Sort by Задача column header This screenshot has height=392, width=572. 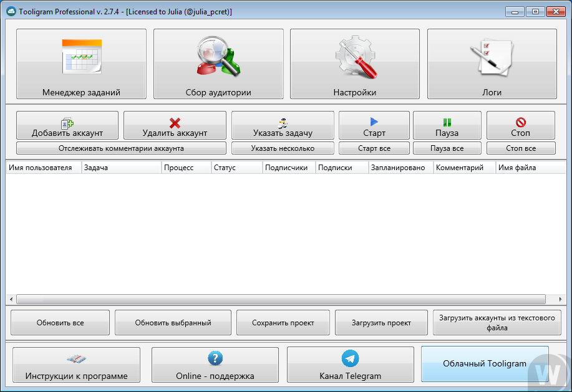point(122,168)
